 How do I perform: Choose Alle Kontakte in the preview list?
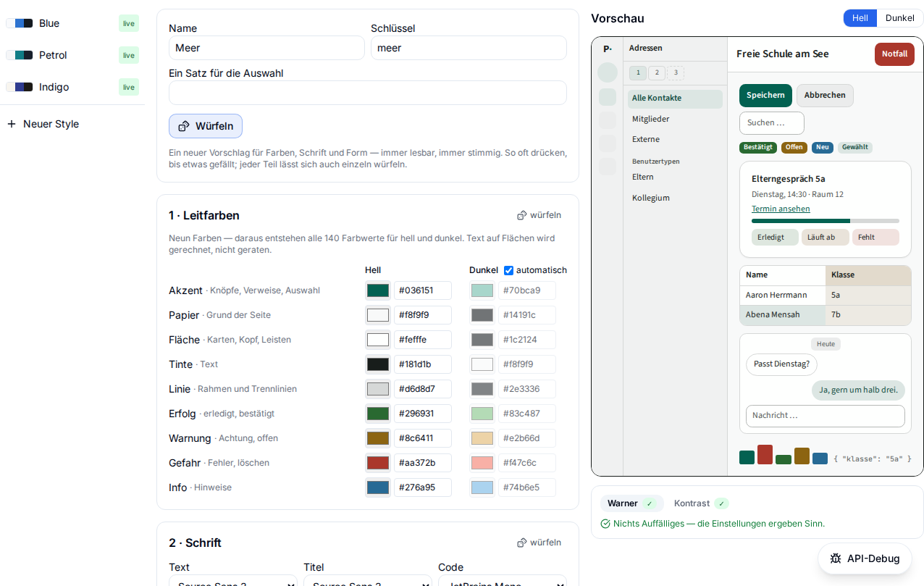[x=675, y=99]
